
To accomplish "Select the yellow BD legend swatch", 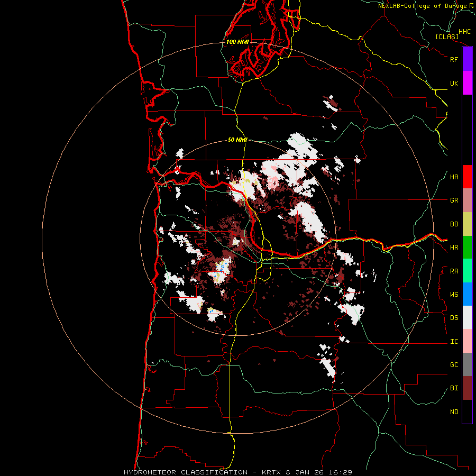I will (x=467, y=224).
